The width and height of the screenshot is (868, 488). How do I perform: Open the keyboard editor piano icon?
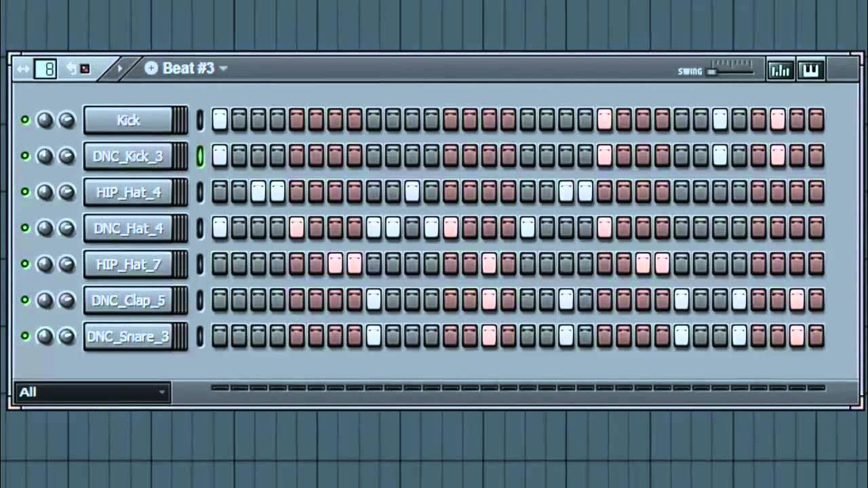pyautogui.click(x=810, y=70)
